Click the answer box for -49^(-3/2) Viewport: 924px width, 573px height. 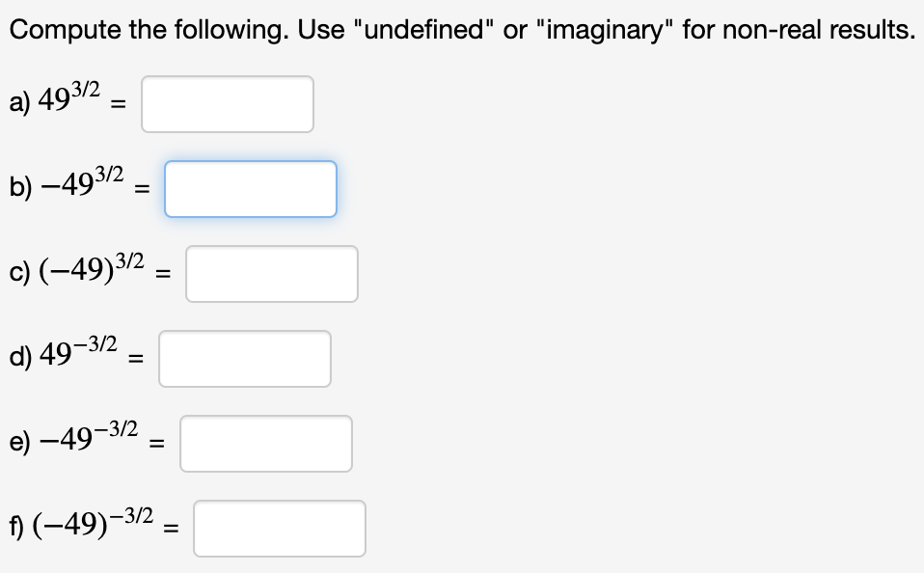[266, 443]
